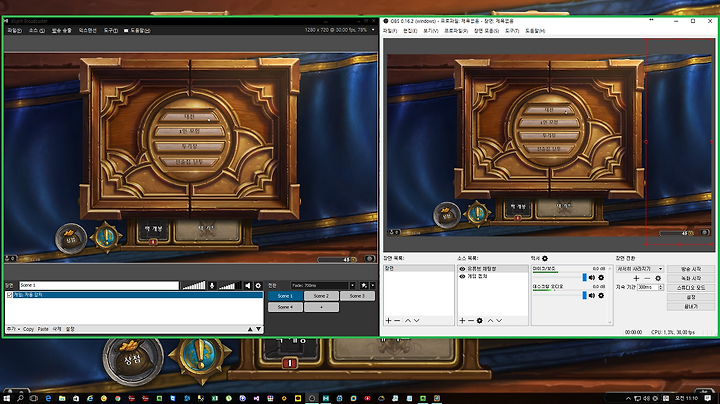The width and height of the screenshot is (720, 404).
Task: Click OBS studio mode button
Action: (691, 288)
